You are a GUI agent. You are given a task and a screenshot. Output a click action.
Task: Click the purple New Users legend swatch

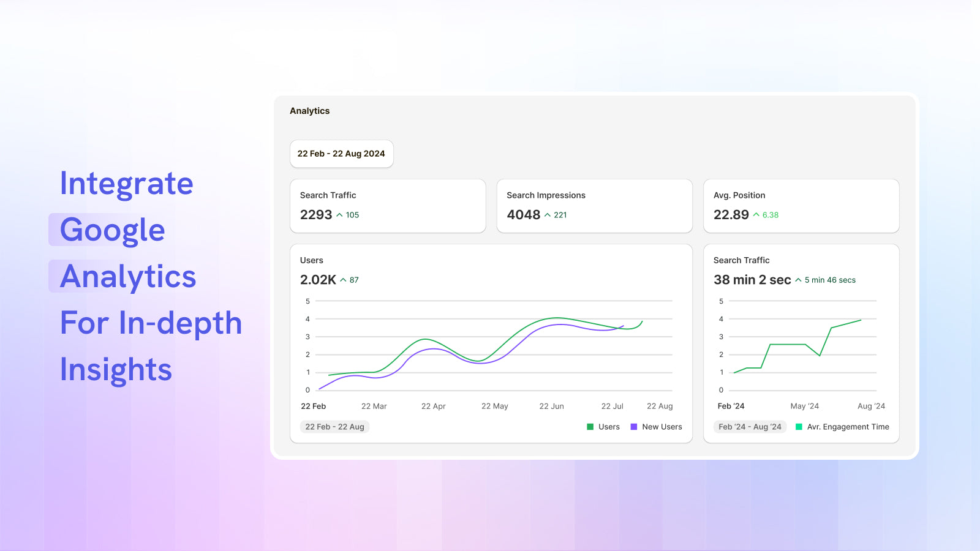(x=634, y=427)
